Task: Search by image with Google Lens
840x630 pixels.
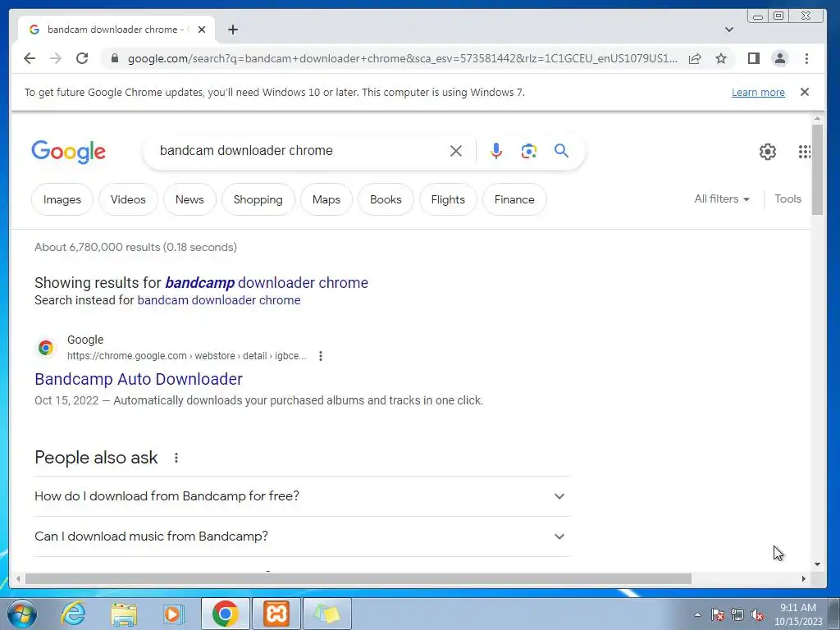Action: tap(529, 151)
